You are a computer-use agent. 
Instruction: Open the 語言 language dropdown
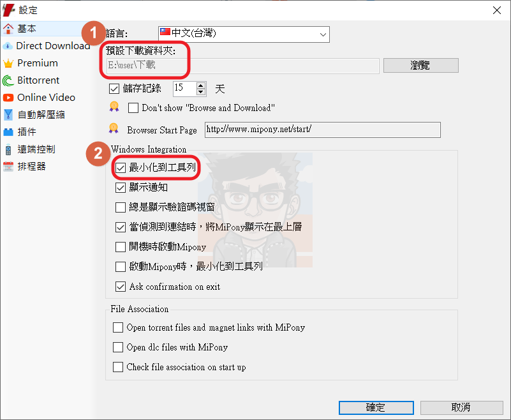[244, 34]
